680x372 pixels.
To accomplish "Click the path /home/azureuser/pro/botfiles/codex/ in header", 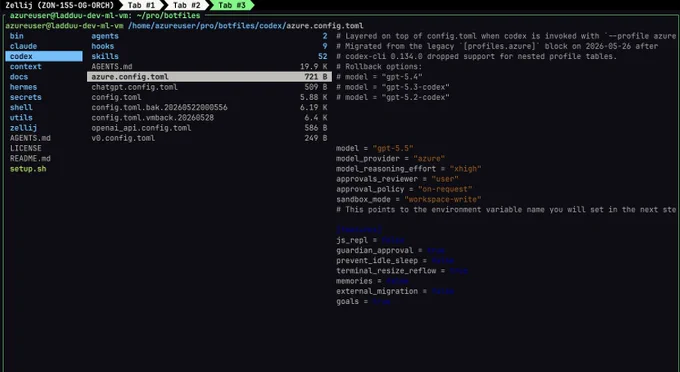I will 206,26.
